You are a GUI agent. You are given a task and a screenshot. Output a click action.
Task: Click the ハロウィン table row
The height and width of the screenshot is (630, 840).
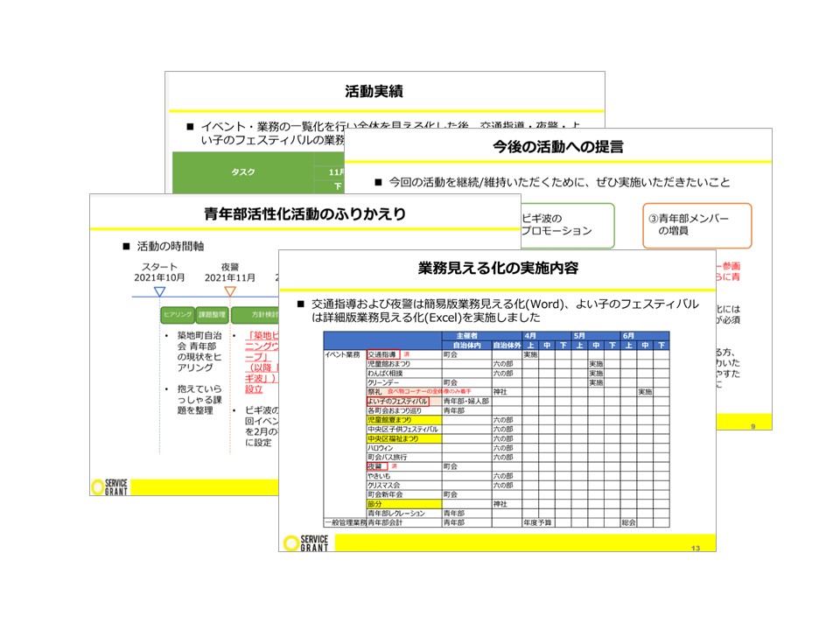pyautogui.click(x=518, y=448)
